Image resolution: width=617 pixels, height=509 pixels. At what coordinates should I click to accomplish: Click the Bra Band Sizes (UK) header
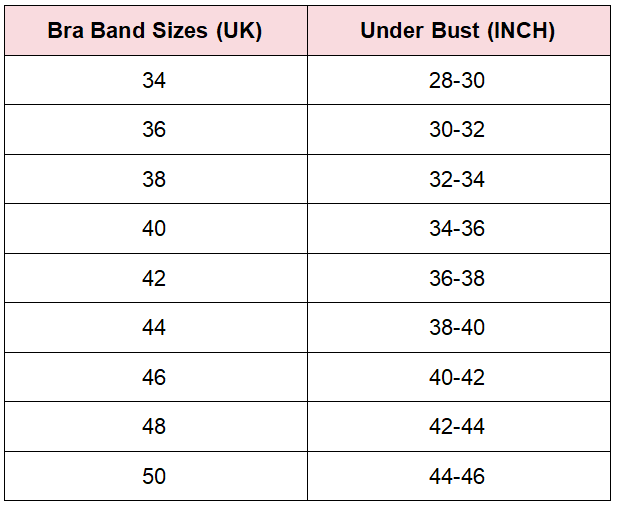tap(156, 30)
